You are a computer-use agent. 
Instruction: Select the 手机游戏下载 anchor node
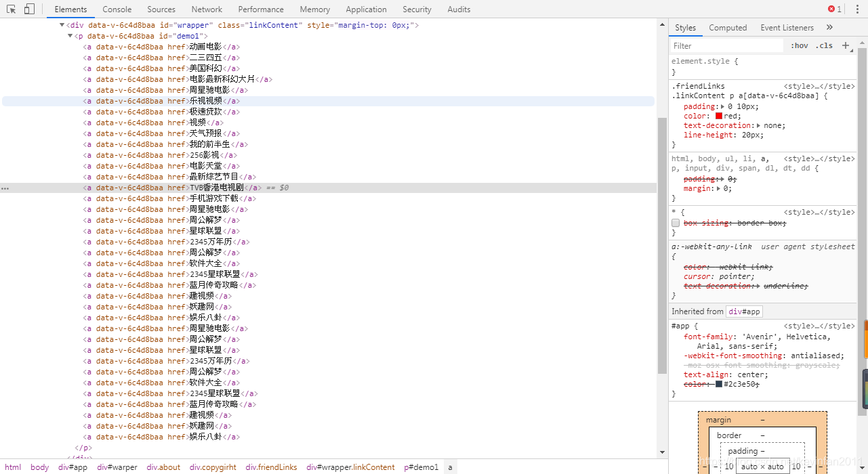(169, 198)
